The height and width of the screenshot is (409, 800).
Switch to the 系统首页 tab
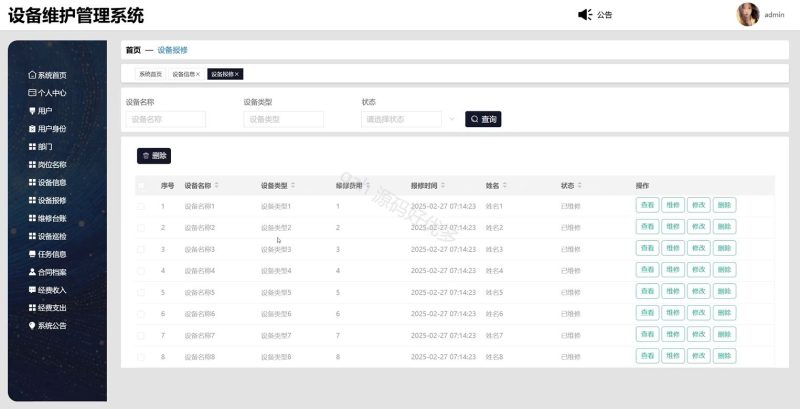tap(150, 74)
